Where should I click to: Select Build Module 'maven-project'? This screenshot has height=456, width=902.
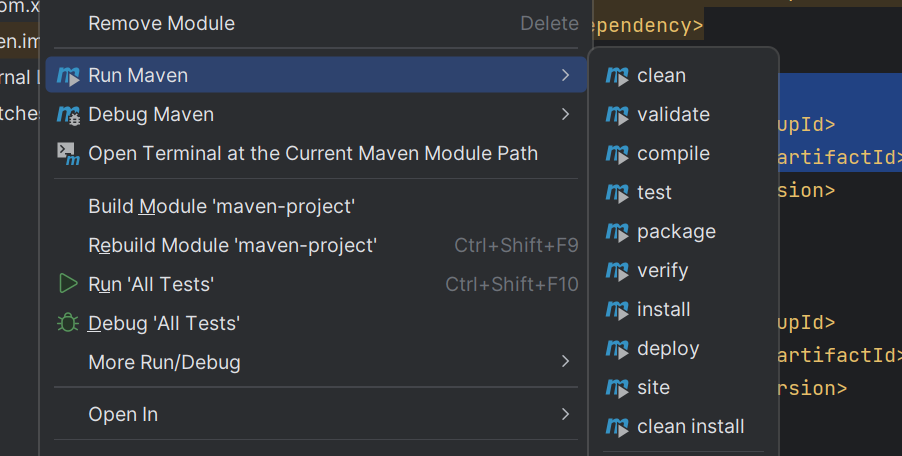222,207
